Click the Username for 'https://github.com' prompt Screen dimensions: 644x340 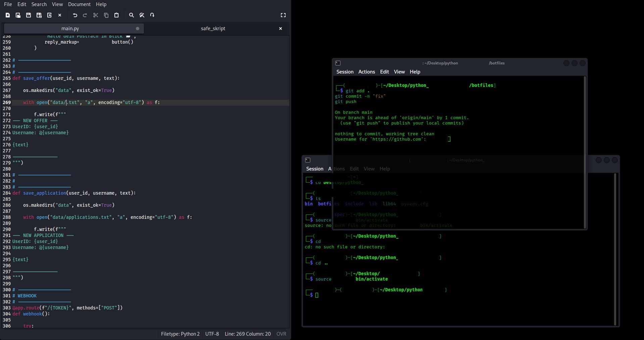(380, 139)
